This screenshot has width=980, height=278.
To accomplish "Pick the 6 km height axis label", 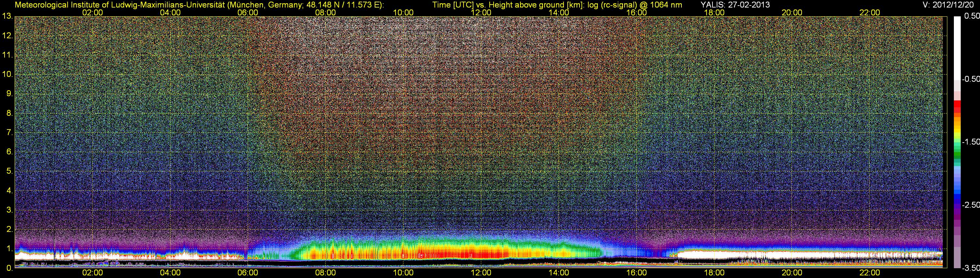I will point(9,152).
